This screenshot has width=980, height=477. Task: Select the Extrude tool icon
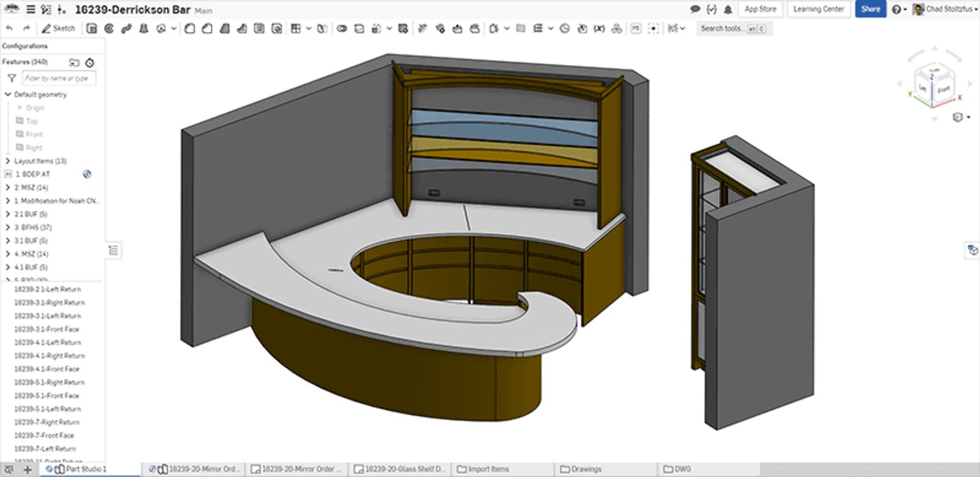[92, 28]
